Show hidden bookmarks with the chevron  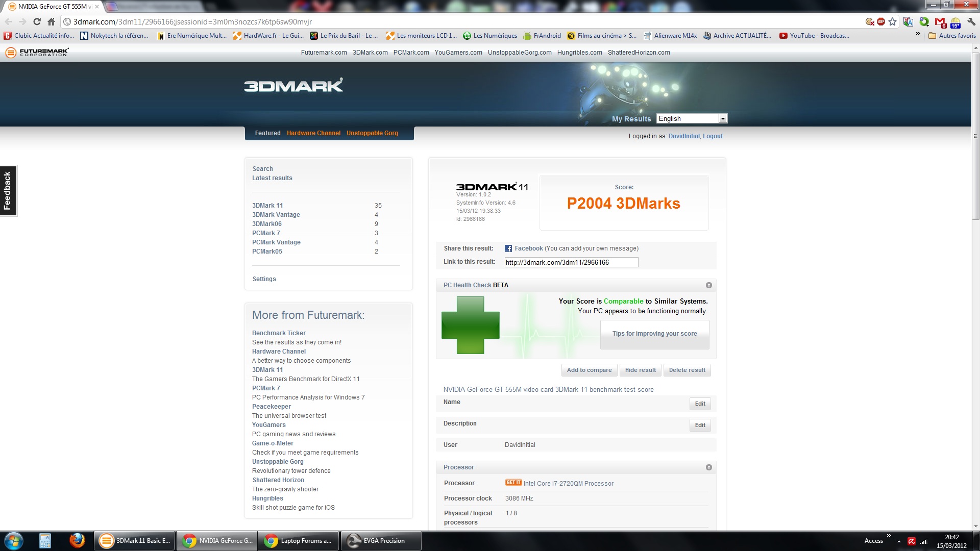pyautogui.click(x=918, y=34)
